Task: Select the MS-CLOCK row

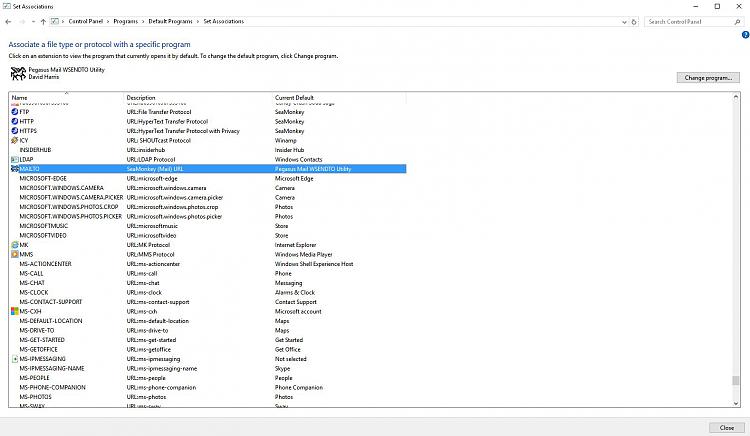Action: click(208, 293)
